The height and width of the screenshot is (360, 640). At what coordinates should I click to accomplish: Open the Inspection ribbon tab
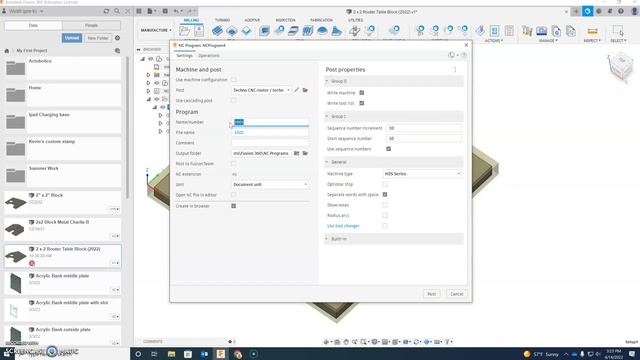tap(285, 20)
